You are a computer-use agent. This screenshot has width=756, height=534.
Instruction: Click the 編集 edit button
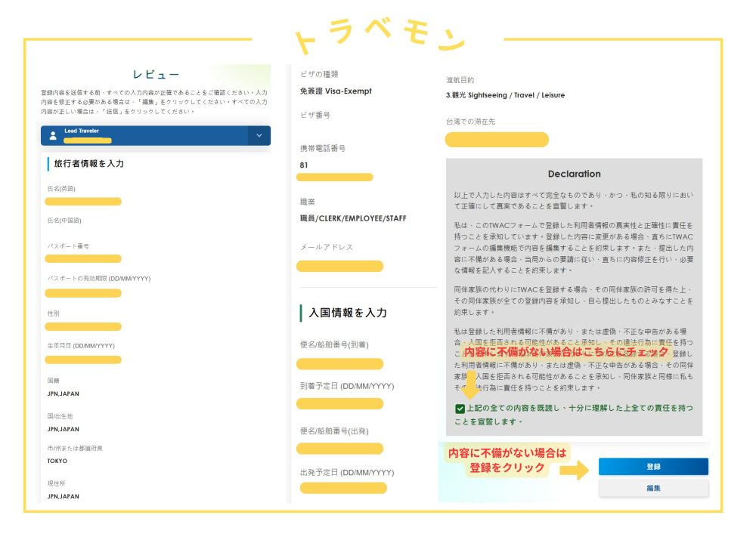(x=653, y=488)
